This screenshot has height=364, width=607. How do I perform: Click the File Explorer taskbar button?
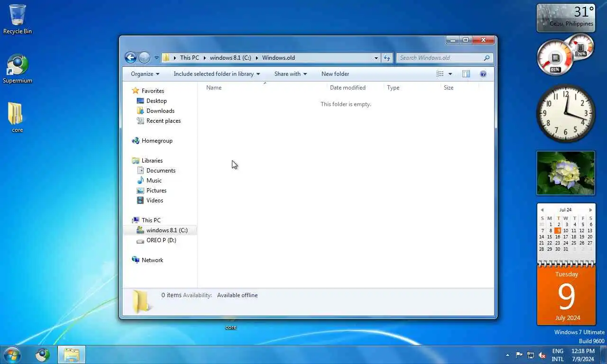click(72, 355)
